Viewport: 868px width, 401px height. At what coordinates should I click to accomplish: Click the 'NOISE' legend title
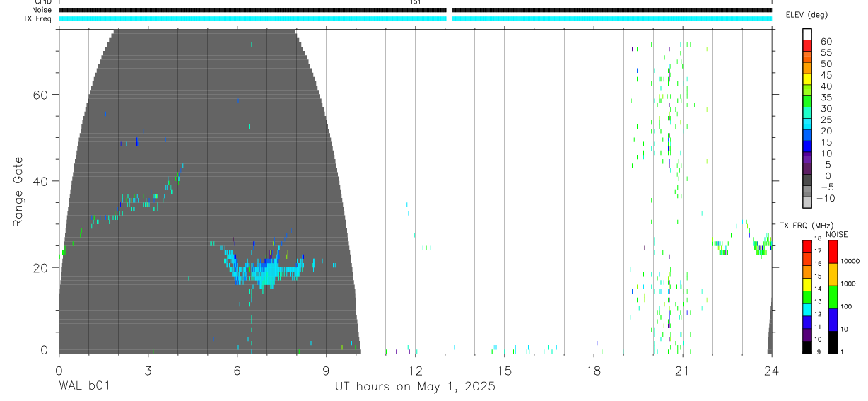(x=836, y=234)
